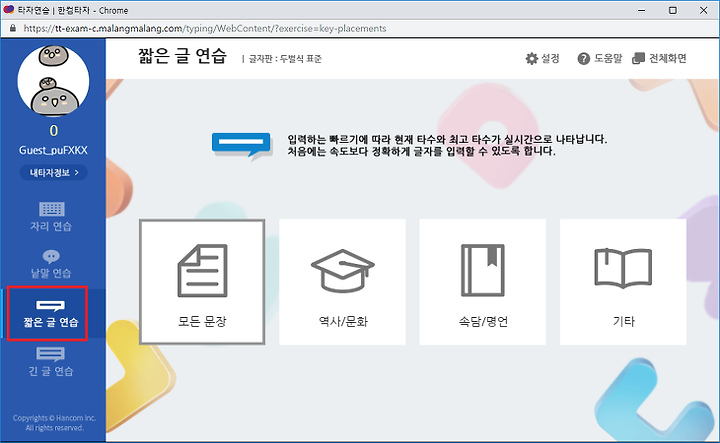720x443 pixels.
Task: Click the speech bubble tip icon
Action: coord(242,146)
